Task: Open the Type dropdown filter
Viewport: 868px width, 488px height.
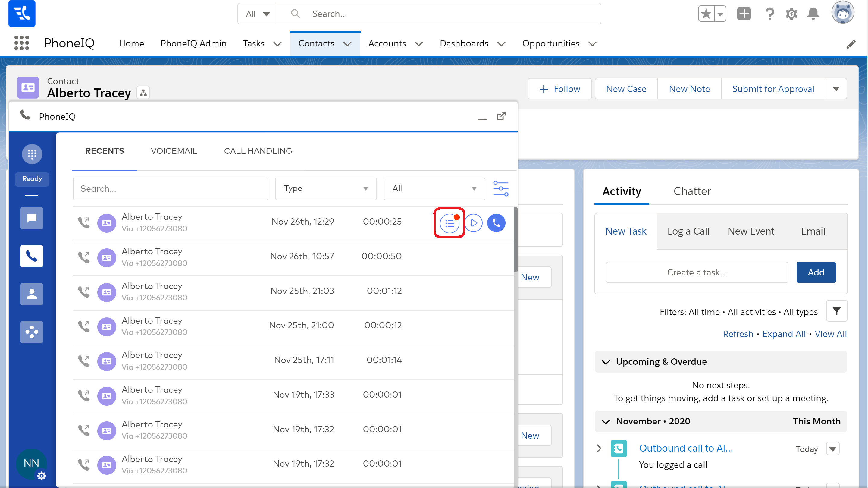Action: pyautogui.click(x=325, y=188)
